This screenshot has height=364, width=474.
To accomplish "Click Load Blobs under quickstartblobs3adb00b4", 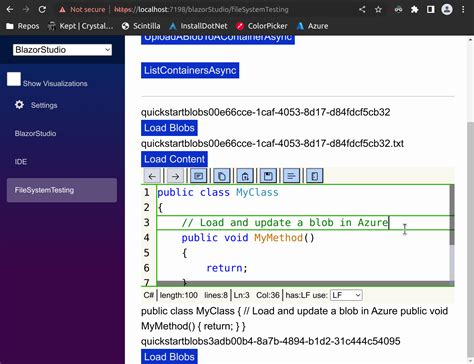I will pyautogui.click(x=169, y=357).
